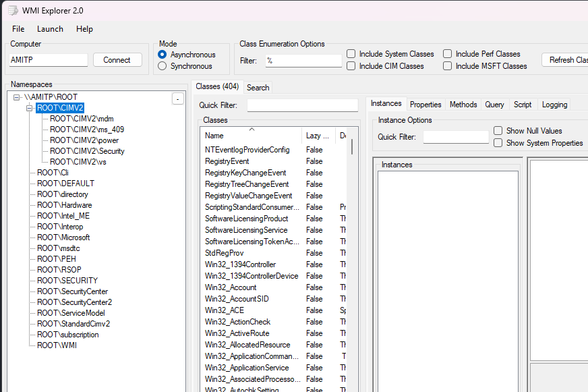Click the Refresh Classes button
Screen dimensions: 588x392
566,60
